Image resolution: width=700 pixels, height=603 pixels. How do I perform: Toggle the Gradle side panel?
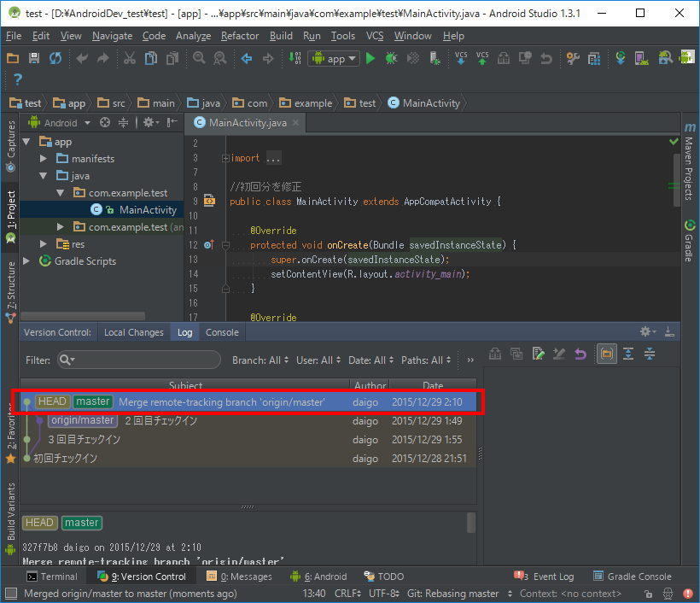click(690, 240)
